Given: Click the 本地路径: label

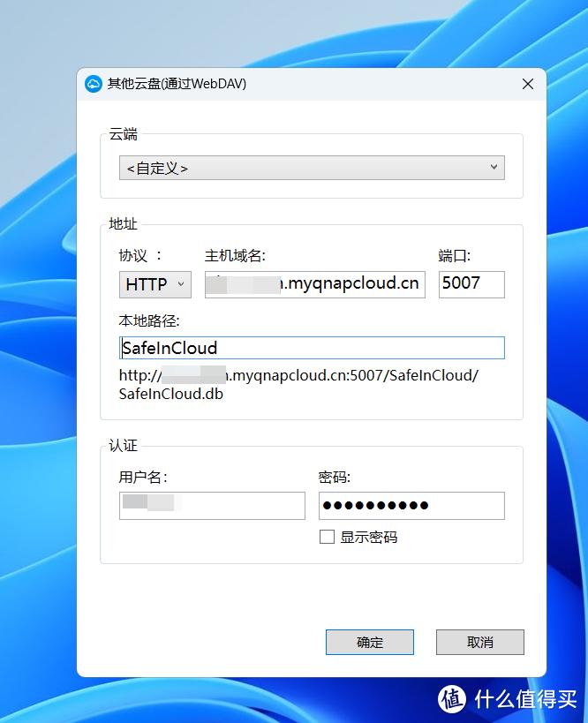Looking at the screenshot, I should 149,320.
